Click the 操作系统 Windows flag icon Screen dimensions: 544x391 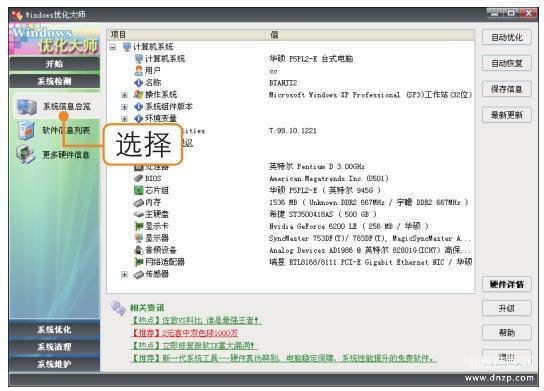139,94
